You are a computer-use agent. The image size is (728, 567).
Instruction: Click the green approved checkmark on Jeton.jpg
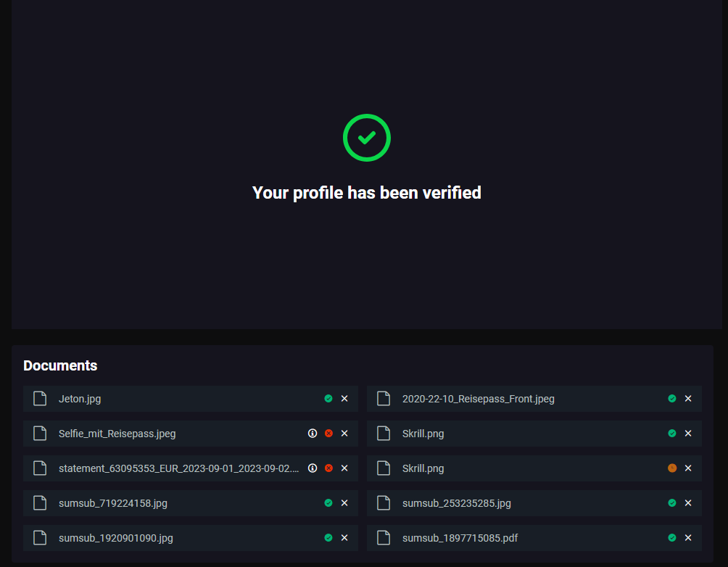(328, 399)
